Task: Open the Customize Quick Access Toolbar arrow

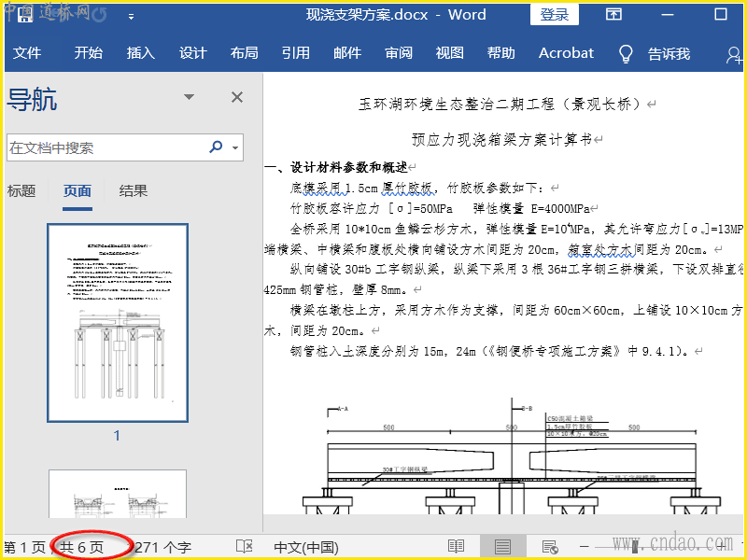Action: (x=131, y=17)
